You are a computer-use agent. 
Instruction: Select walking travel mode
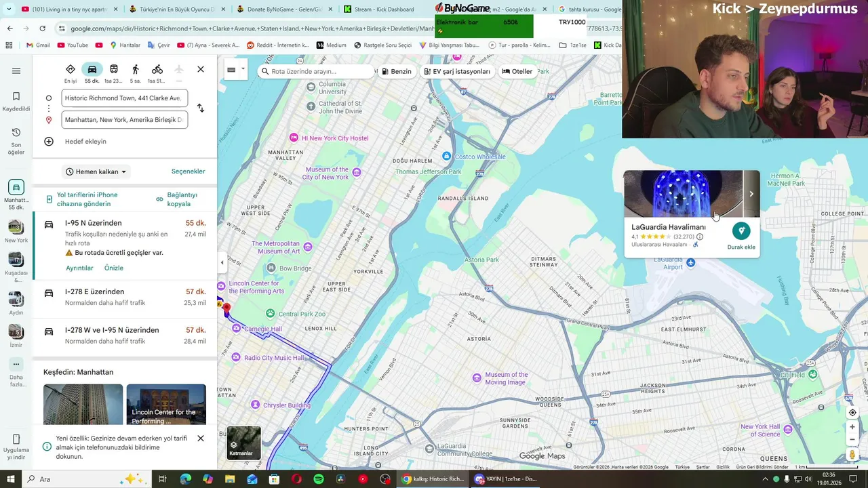136,73
